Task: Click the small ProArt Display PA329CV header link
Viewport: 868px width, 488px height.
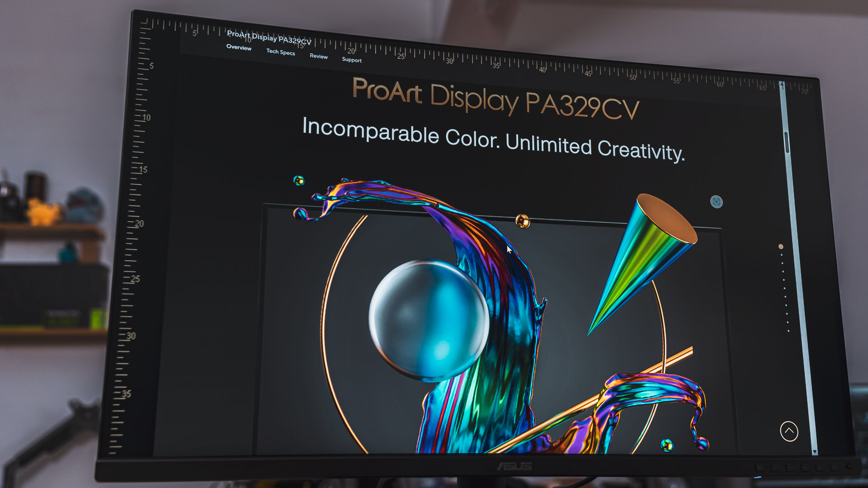Action: click(269, 37)
